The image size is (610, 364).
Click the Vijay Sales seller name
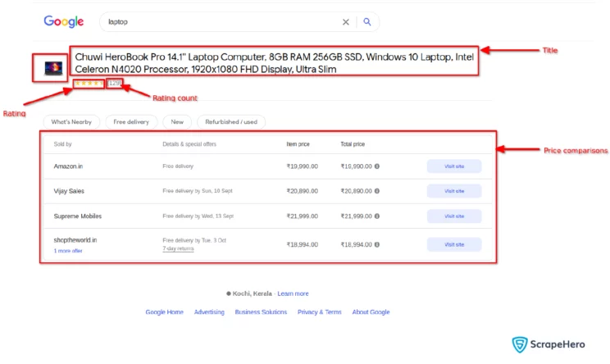coord(69,191)
